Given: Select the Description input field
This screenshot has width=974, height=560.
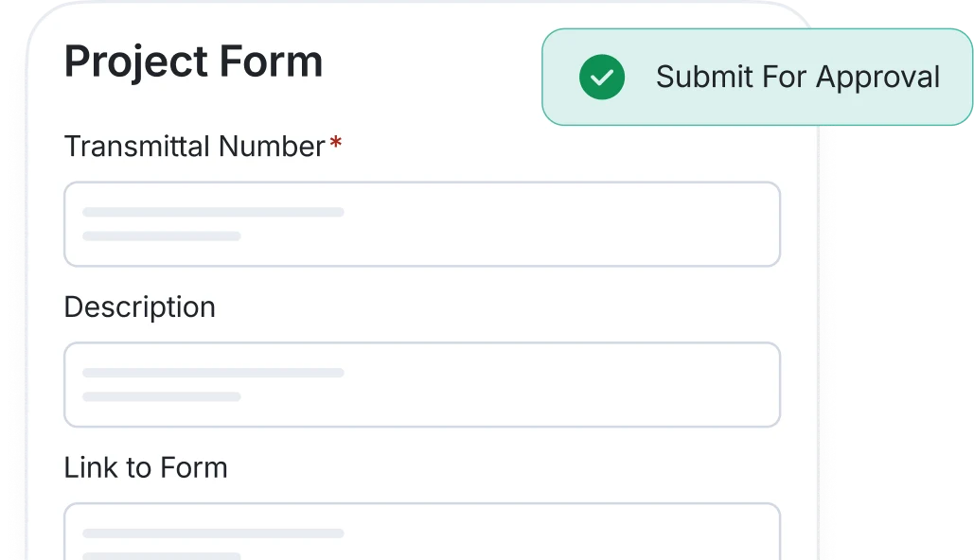Looking at the screenshot, I should click(x=422, y=385).
